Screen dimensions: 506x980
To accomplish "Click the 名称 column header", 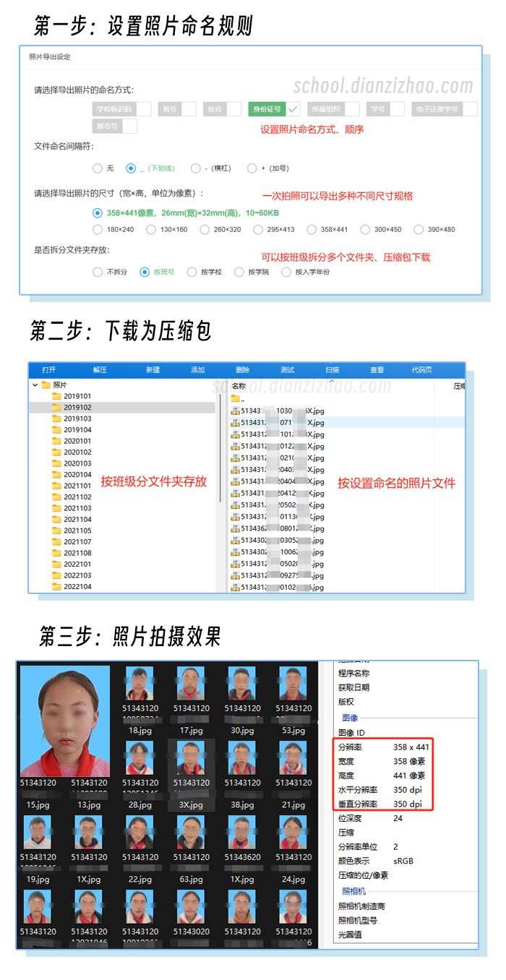I will tap(239, 386).
